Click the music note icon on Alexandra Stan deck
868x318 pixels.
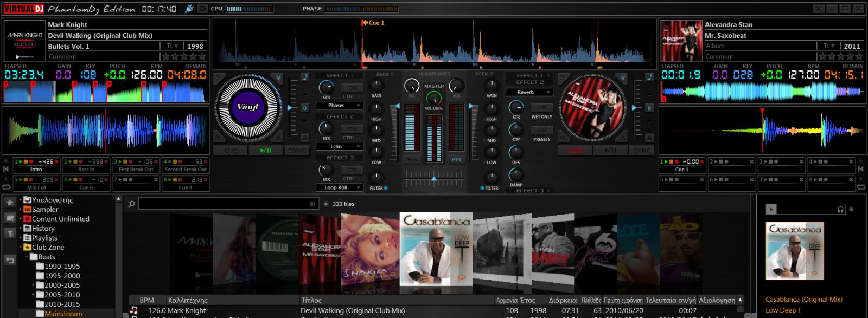(649, 77)
